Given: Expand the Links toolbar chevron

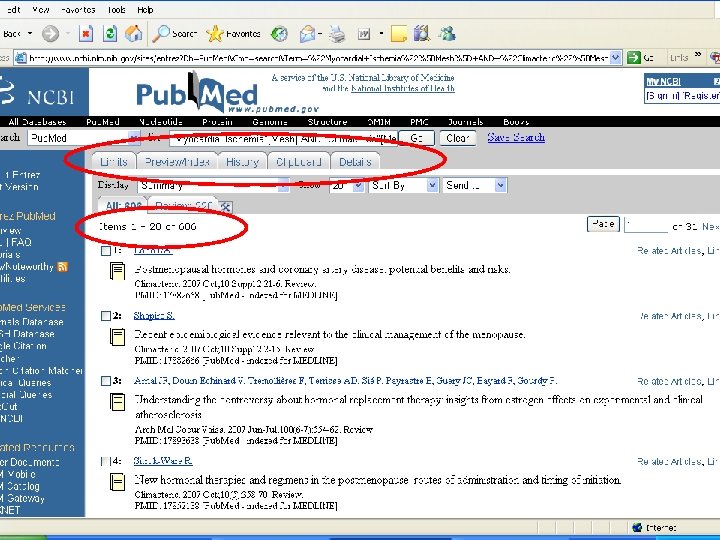Looking at the screenshot, I should pos(698,55).
